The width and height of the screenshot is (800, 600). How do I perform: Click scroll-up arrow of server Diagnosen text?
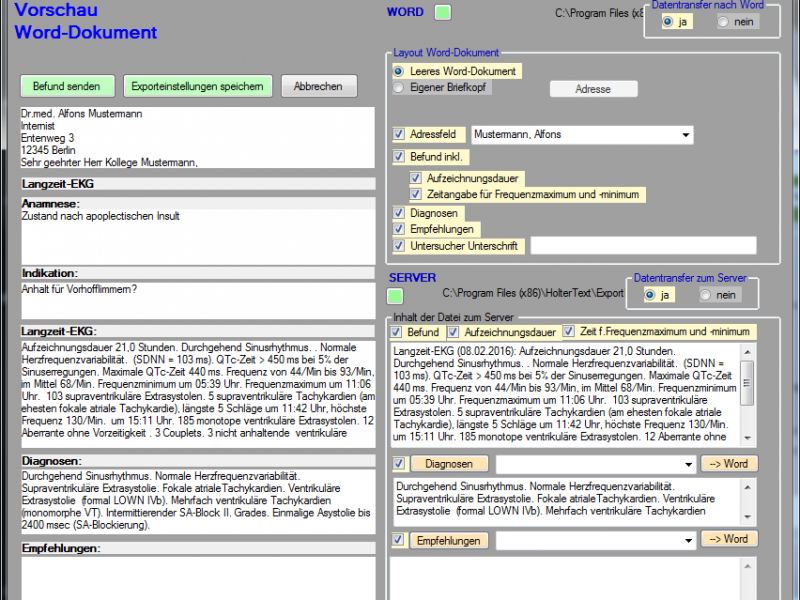click(x=747, y=487)
